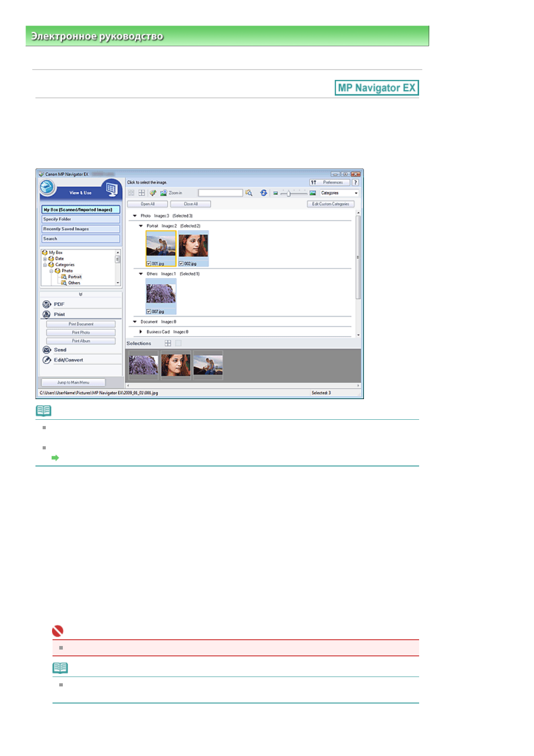Adjust the thumbnail size slider
This screenshot has width=534, height=756.
click(289, 193)
